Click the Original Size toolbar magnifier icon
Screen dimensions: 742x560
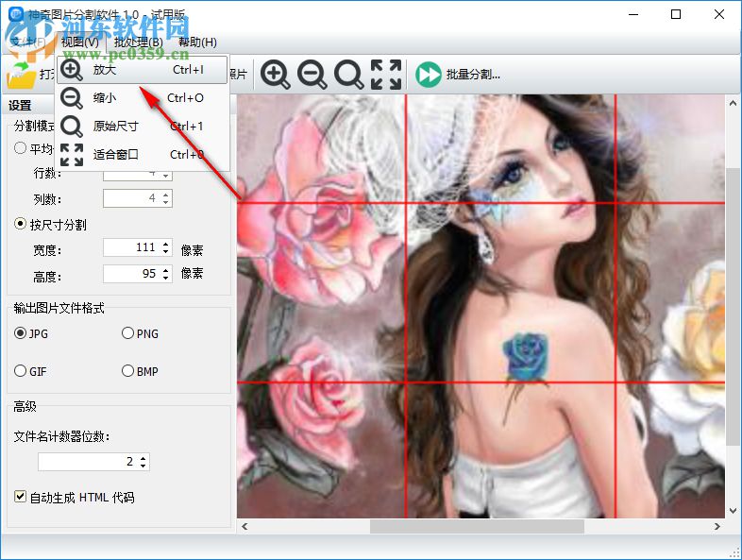click(348, 75)
